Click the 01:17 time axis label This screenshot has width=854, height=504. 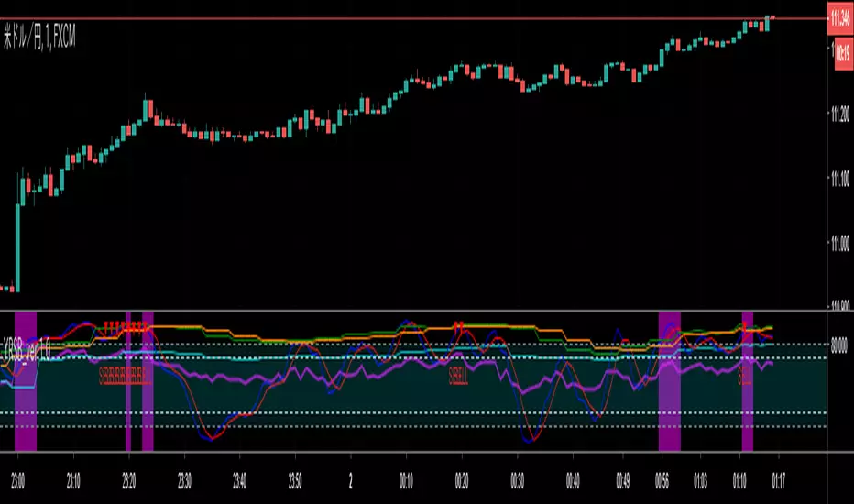click(x=778, y=481)
